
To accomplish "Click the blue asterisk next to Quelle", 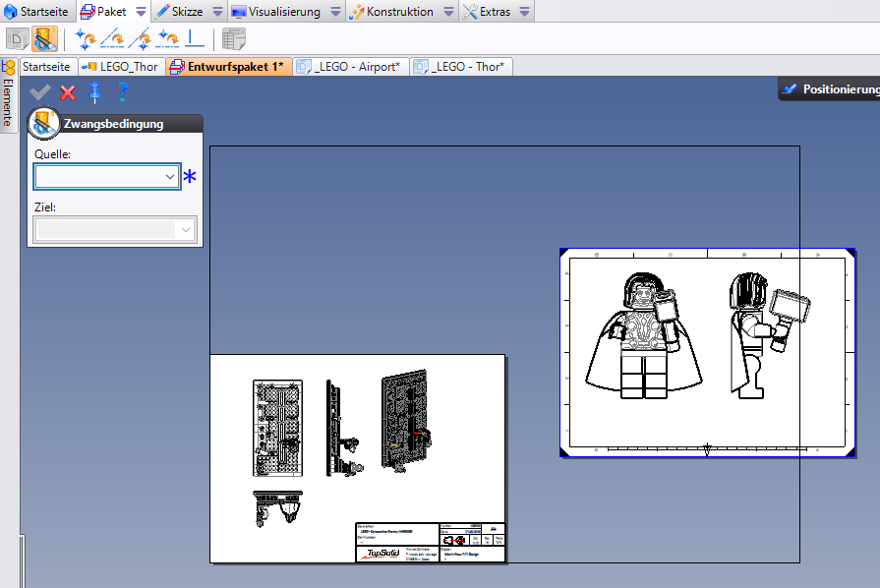I will tap(190, 176).
